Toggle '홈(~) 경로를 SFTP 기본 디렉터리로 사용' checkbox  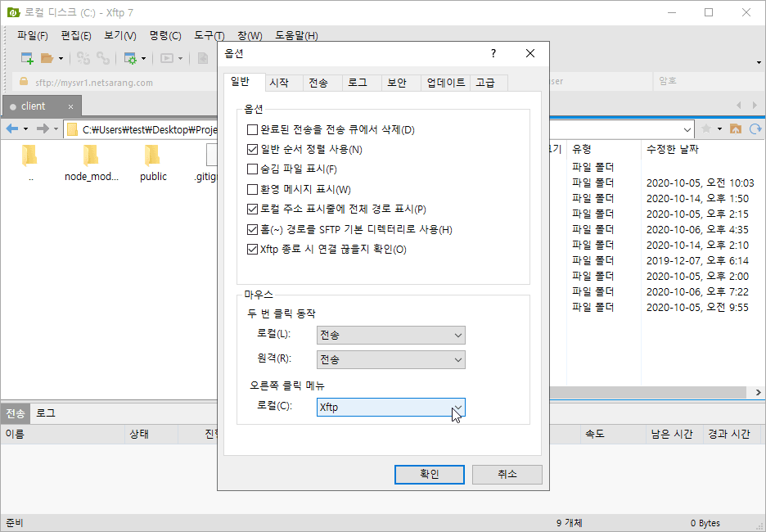(252, 230)
